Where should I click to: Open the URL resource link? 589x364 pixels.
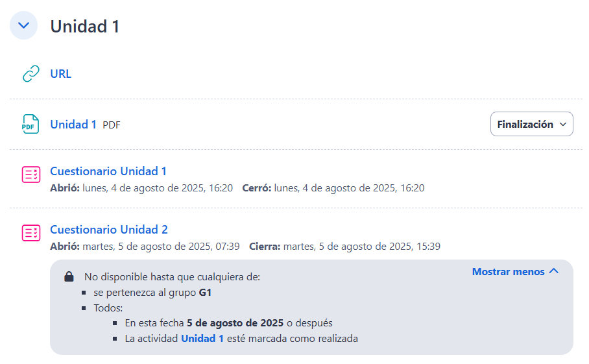pos(60,73)
